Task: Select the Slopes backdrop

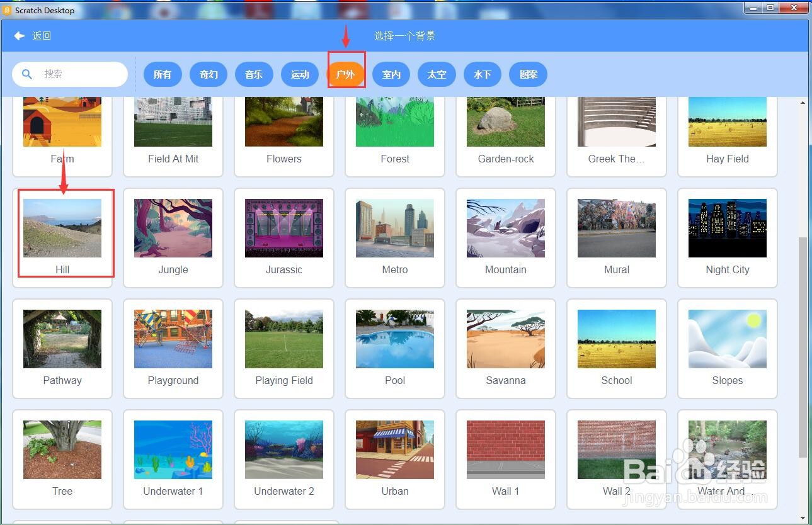Action: [x=728, y=349]
